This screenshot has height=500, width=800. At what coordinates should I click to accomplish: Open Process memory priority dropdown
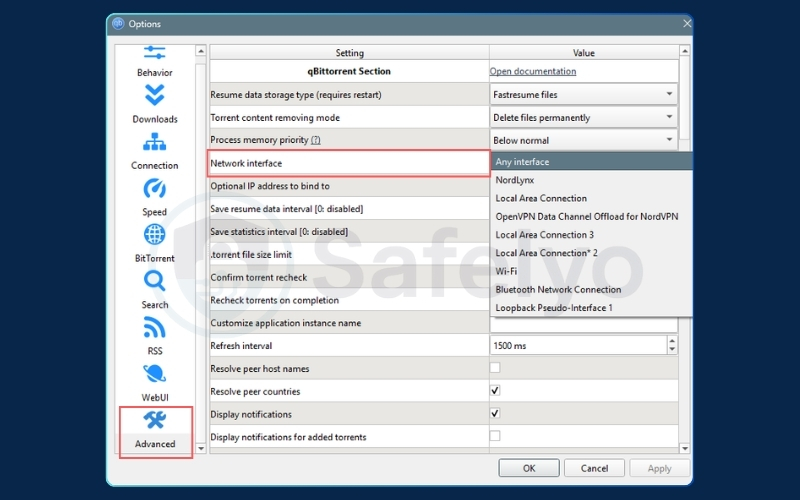583,140
